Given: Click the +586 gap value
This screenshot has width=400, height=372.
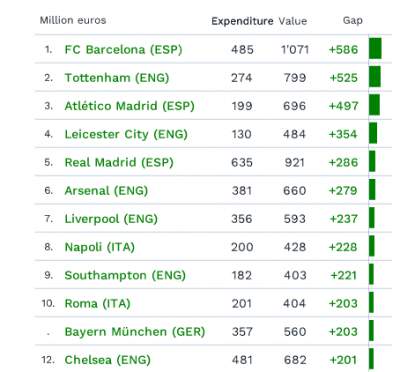Looking at the screenshot, I should (343, 50).
